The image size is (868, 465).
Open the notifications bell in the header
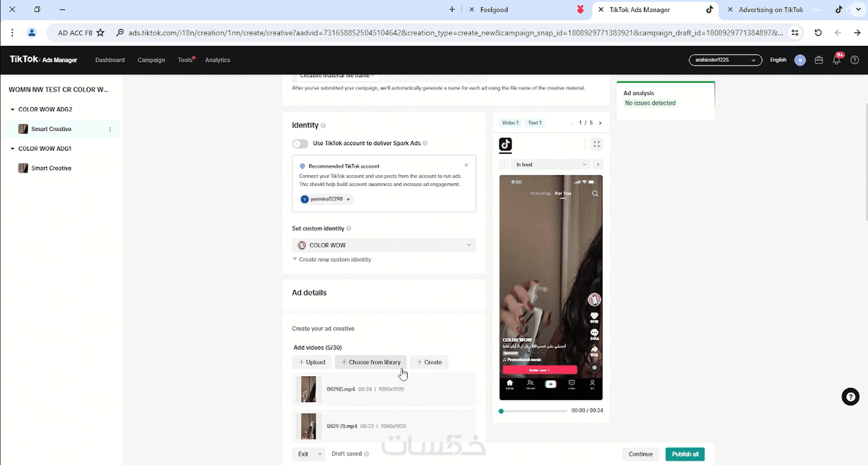(836, 60)
